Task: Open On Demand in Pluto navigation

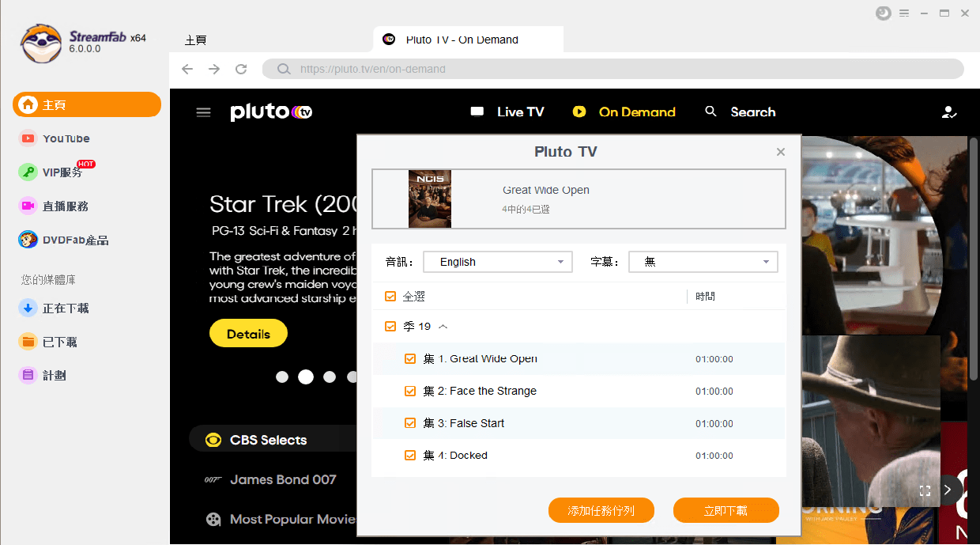Action: [x=637, y=112]
